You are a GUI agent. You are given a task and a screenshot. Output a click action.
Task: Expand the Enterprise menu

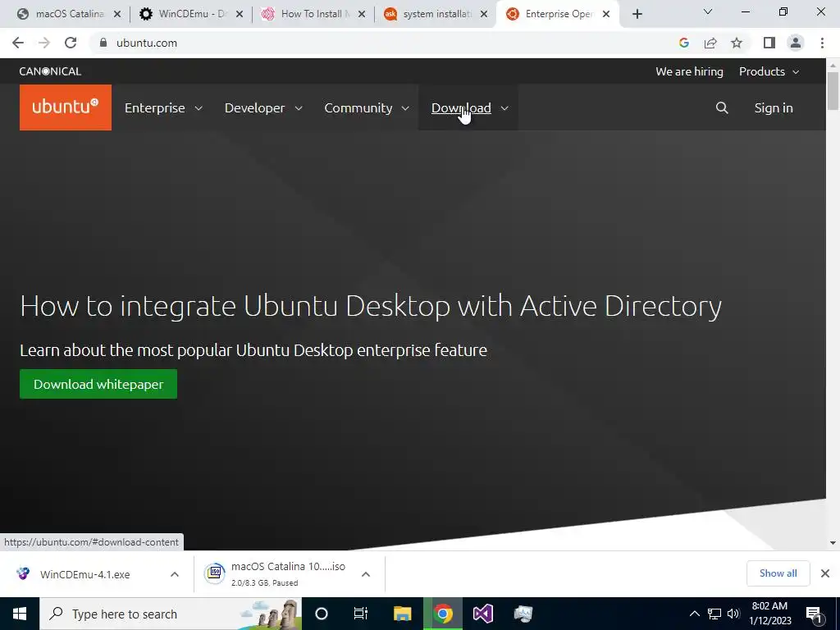click(163, 107)
